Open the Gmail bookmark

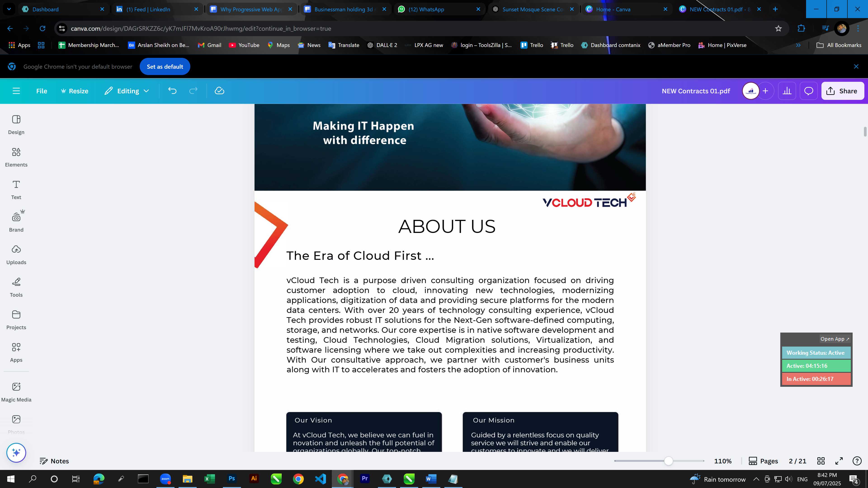210,45
